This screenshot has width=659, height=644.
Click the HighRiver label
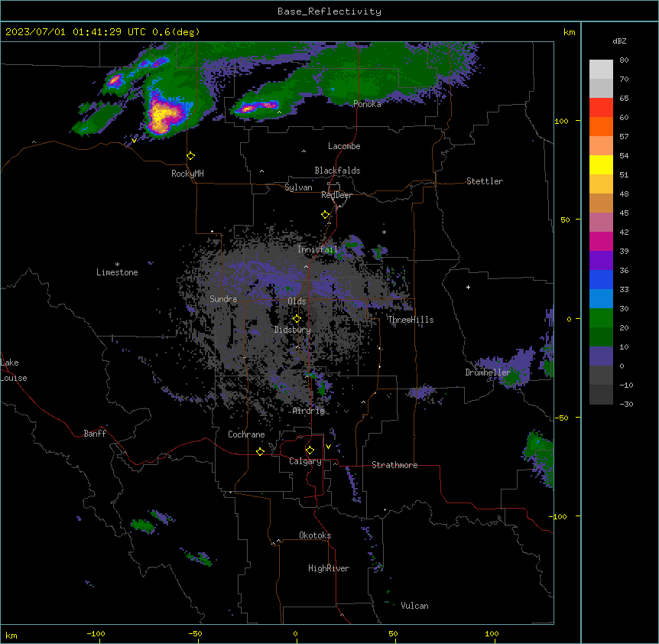pos(329,568)
